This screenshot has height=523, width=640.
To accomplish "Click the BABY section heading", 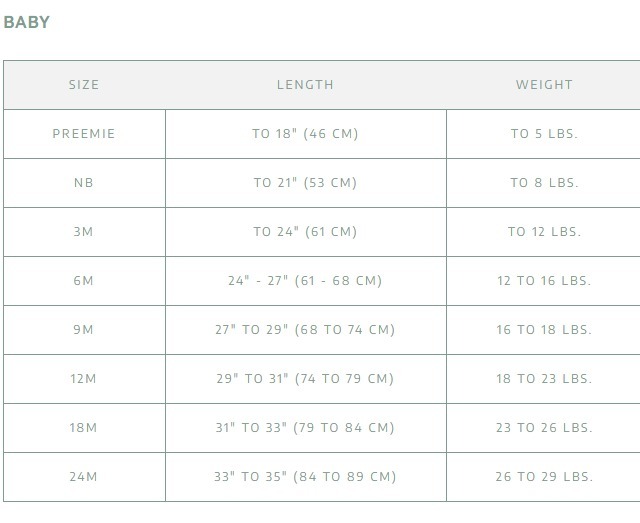I will tap(27, 22).
